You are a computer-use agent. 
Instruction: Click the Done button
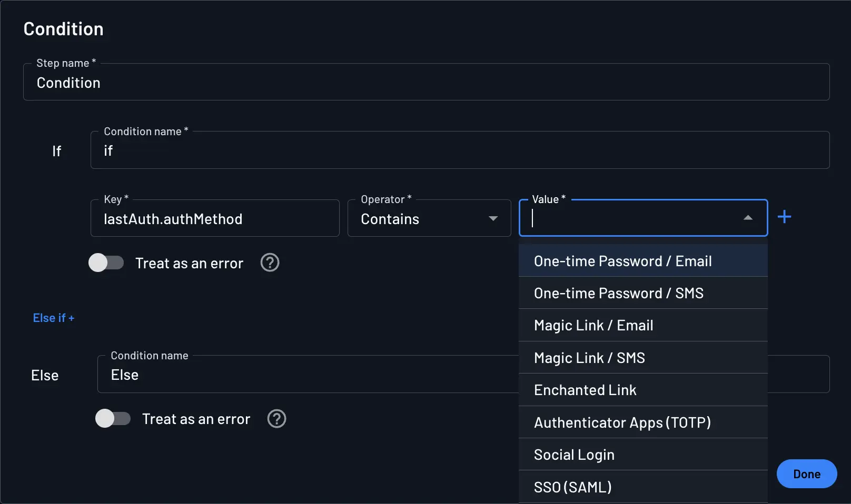point(806,474)
